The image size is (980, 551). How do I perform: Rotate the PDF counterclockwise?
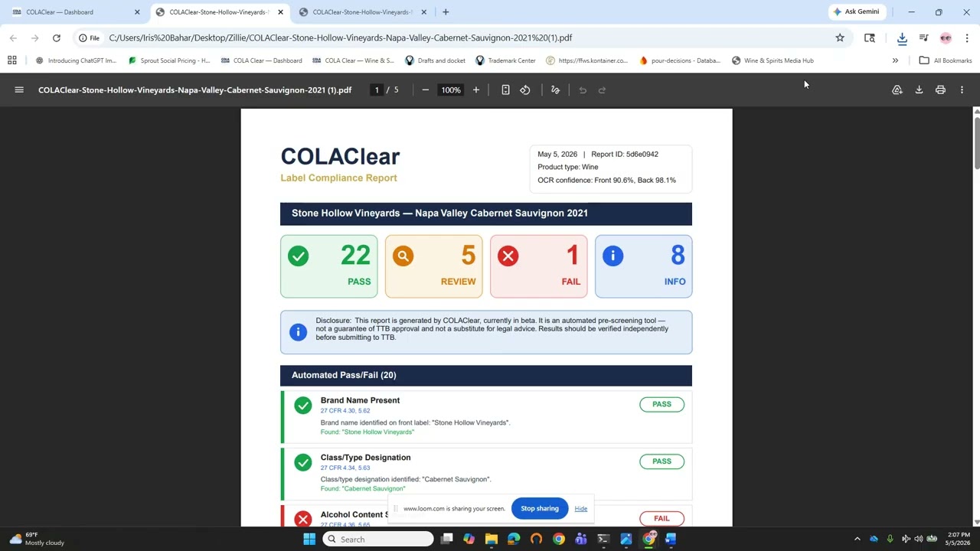click(x=525, y=90)
